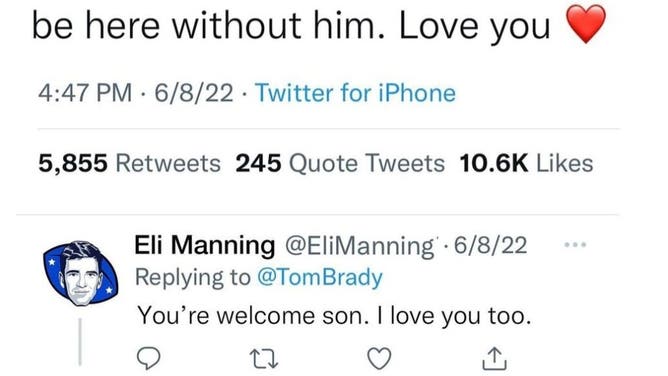Open Eli Manning's profile avatar
The height and width of the screenshot is (376, 668).
[x=80, y=273]
